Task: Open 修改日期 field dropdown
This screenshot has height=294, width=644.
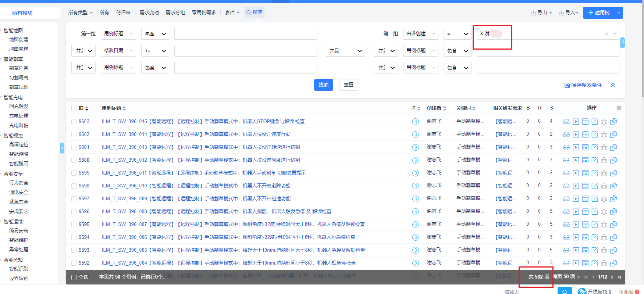Action: coord(118,51)
